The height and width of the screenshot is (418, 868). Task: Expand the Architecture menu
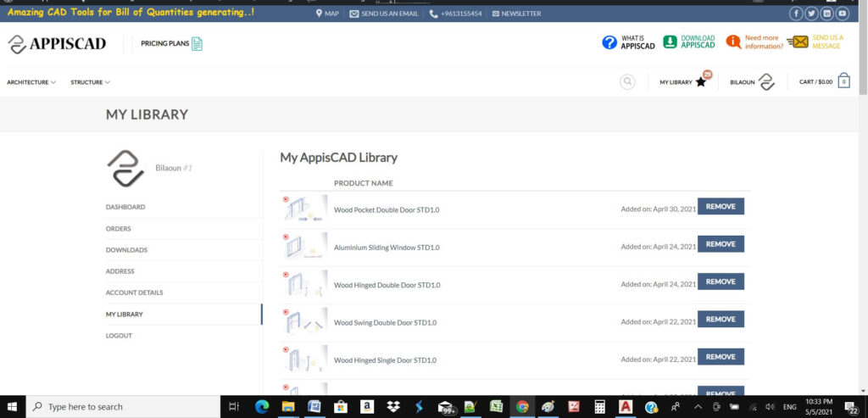pyautogui.click(x=31, y=82)
